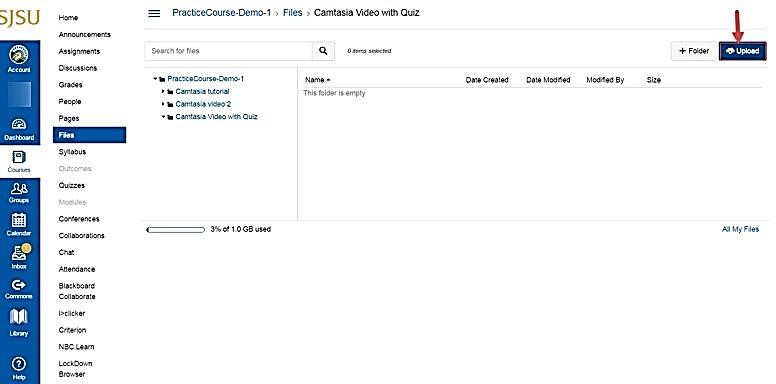
Task: Open the All My Files link
Action: click(740, 229)
